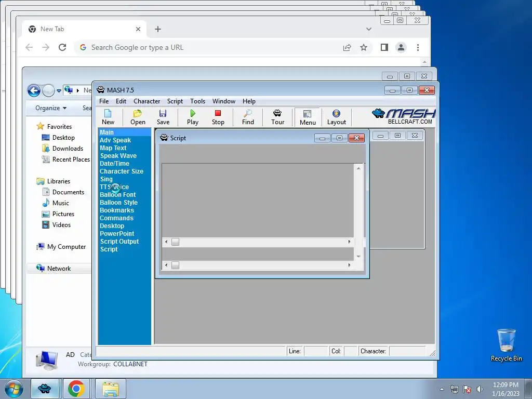The width and height of the screenshot is (532, 399).
Task: Open the Character menu
Action: click(x=147, y=101)
